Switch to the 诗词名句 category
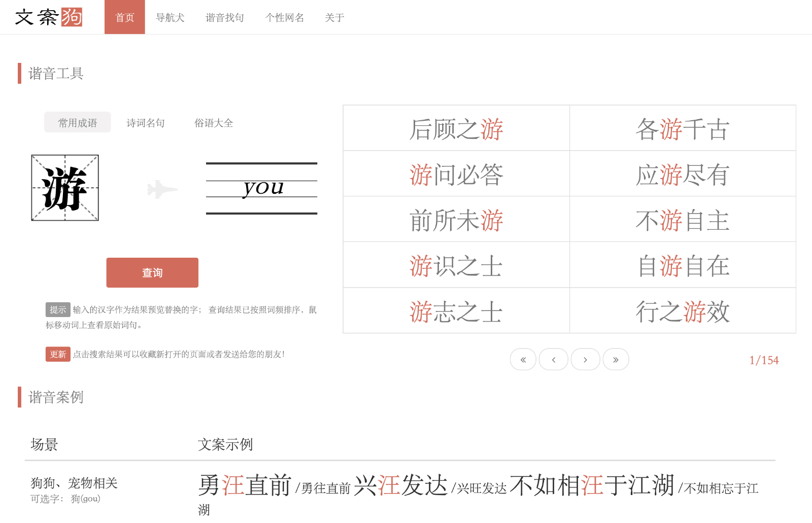The image size is (812, 523). (146, 123)
